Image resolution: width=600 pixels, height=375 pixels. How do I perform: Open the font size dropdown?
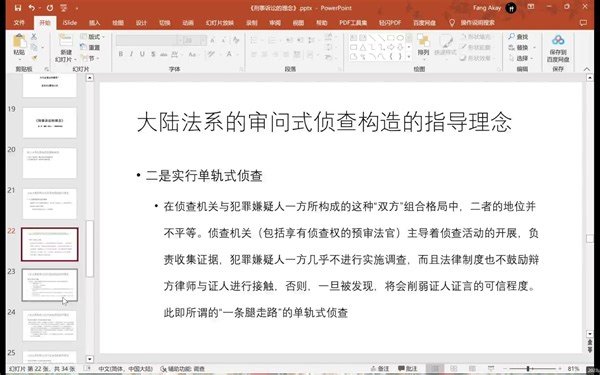[204, 40]
